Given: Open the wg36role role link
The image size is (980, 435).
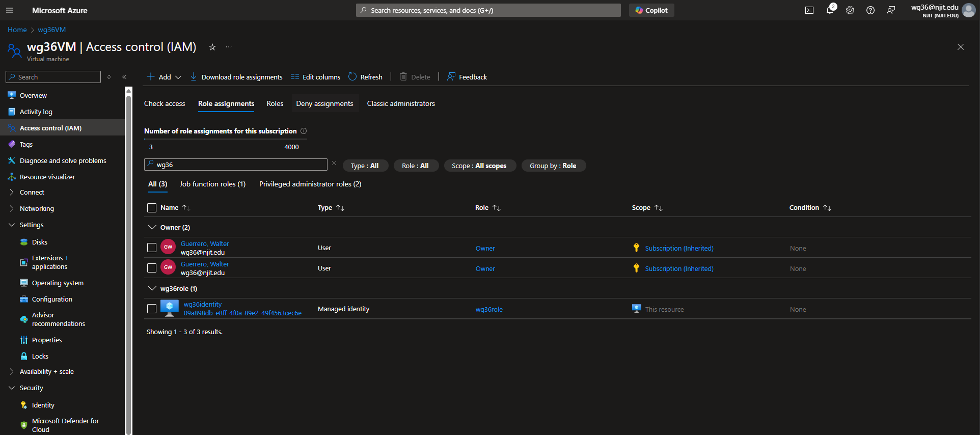Looking at the screenshot, I should pyautogui.click(x=489, y=309).
